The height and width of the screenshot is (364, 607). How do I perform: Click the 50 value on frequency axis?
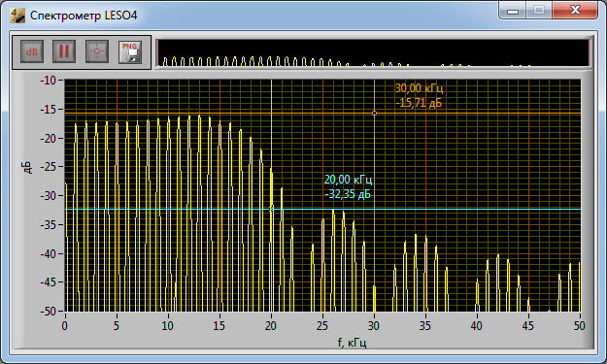pos(579,326)
